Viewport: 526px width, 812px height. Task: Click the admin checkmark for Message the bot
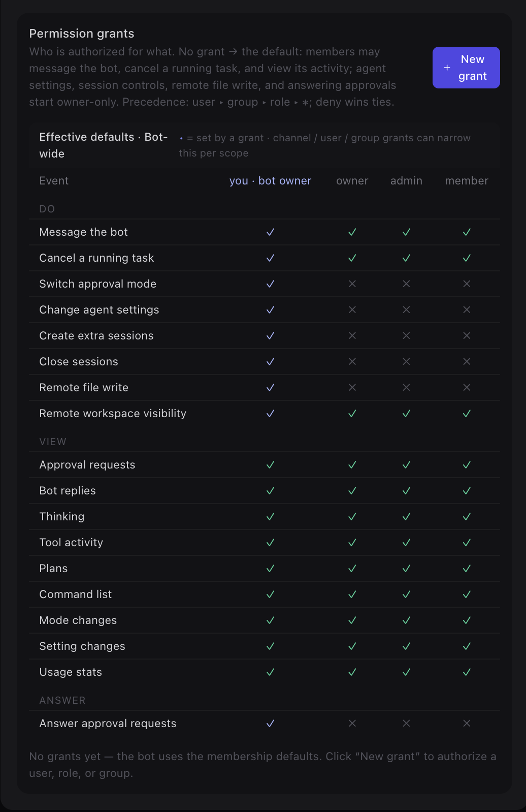[x=406, y=232]
